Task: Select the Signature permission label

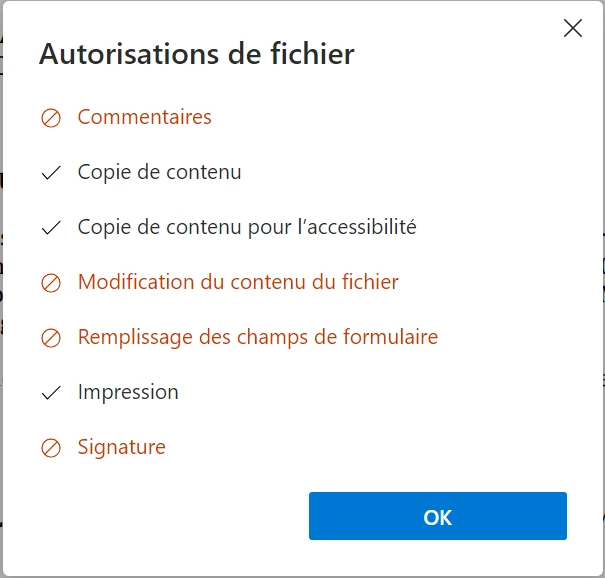Action: pyautogui.click(x=122, y=448)
